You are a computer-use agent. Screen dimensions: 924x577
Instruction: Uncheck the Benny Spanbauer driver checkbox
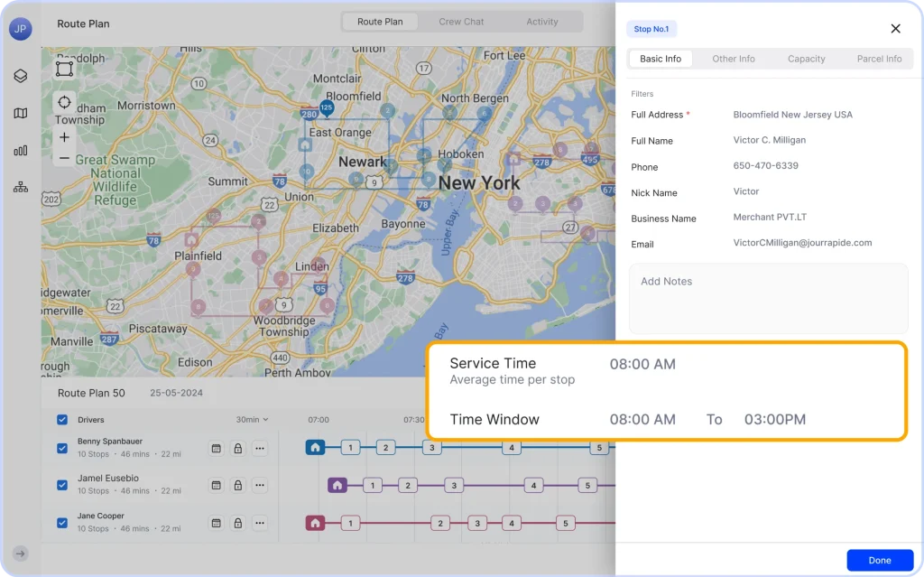tap(62, 448)
